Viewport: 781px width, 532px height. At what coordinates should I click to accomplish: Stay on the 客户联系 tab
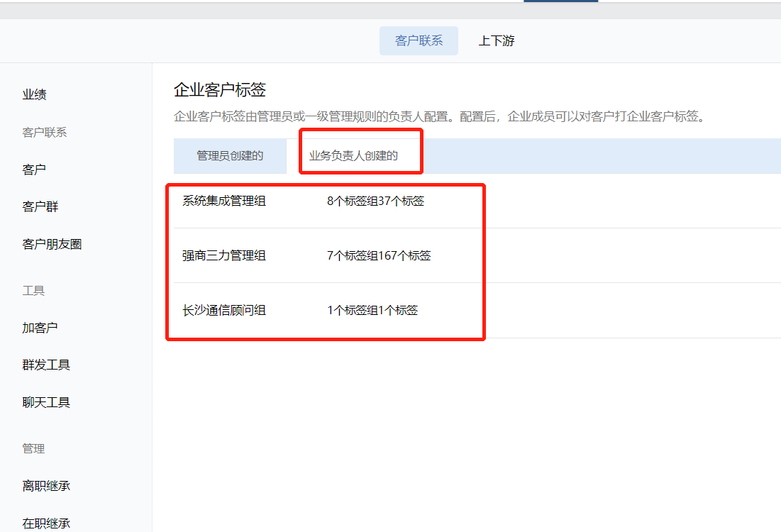pos(419,40)
